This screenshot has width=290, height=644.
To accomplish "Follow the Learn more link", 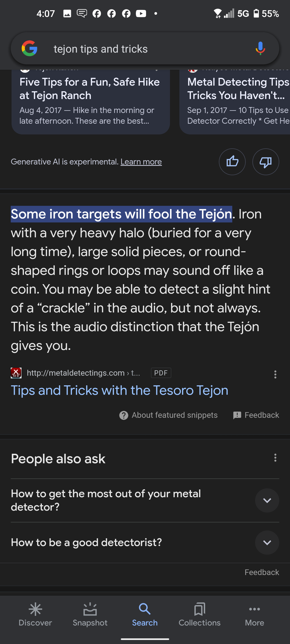I will coord(141,162).
